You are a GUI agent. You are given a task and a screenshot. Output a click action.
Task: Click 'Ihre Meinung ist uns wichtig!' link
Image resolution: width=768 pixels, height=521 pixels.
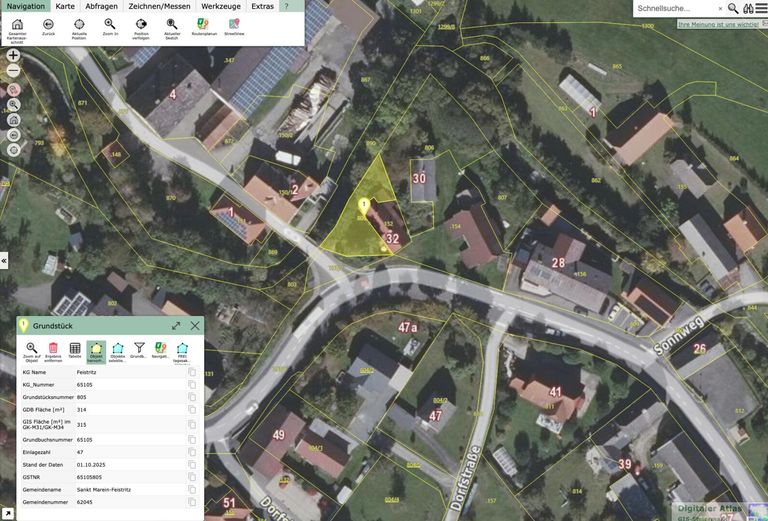[x=717, y=23]
